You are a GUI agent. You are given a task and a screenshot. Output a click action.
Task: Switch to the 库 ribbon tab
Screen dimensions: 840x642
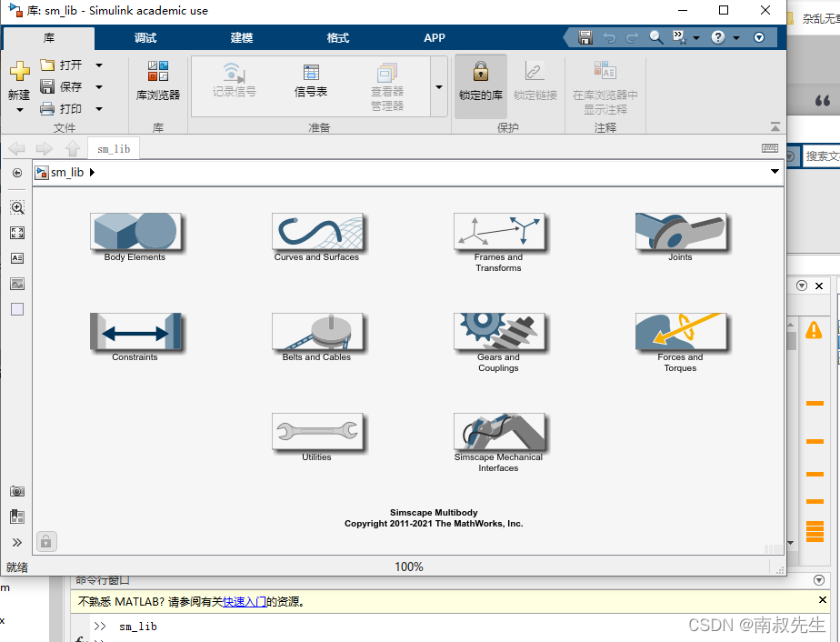click(x=49, y=38)
